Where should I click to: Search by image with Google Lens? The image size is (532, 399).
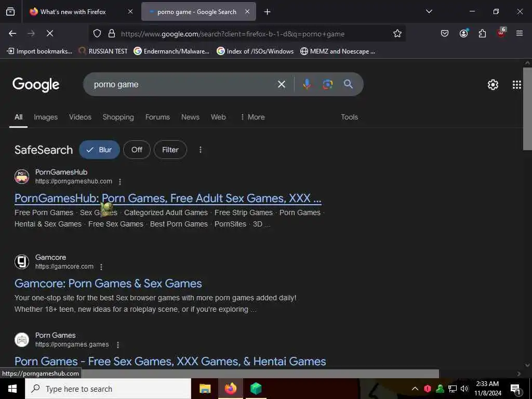[x=327, y=84]
